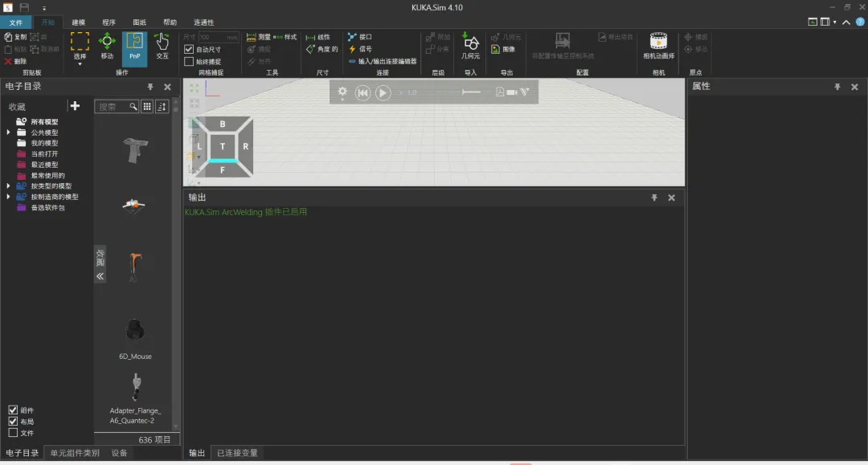The height and width of the screenshot is (465, 868).
Task: Click fill-view icon at viewport top-left
Action: pos(194,88)
